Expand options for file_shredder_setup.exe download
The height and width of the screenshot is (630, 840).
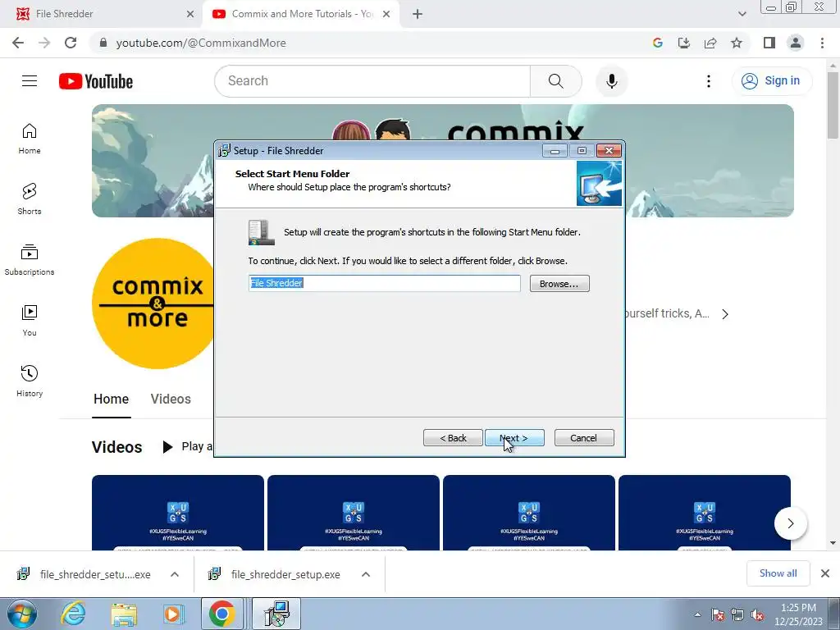(366, 574)
